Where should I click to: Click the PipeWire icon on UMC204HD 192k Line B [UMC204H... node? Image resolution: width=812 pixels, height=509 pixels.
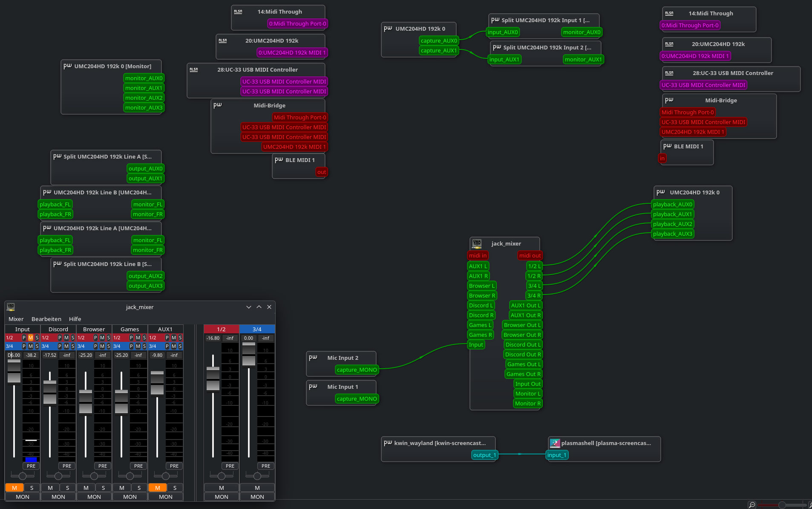47,192
